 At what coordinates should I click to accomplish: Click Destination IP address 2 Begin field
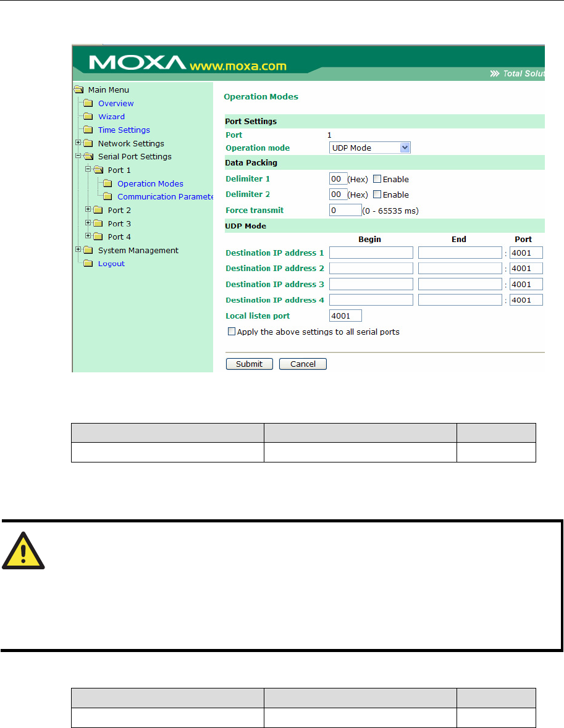click(371, 269)
